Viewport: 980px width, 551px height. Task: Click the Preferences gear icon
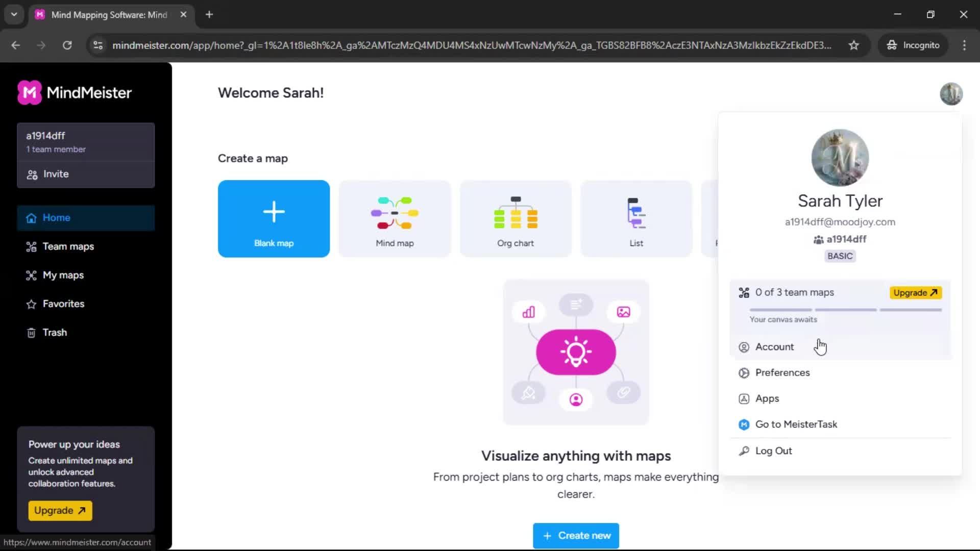tap(744, 373)
